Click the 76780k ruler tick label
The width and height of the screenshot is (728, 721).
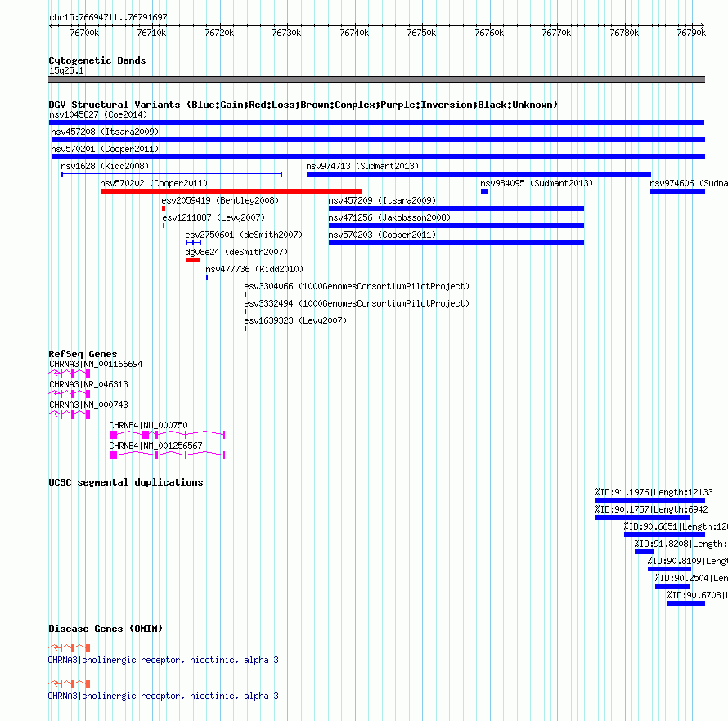click(624, 33)
